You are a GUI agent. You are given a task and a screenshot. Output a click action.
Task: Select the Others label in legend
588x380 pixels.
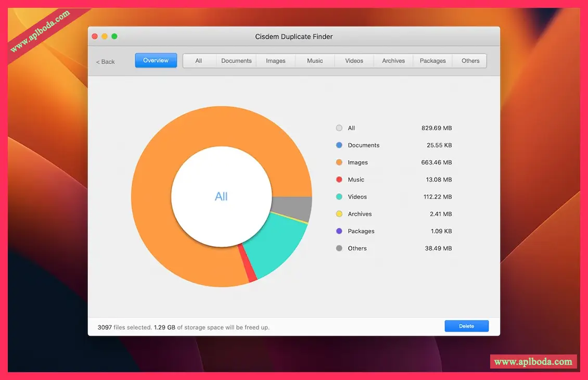tap(357, 248)
